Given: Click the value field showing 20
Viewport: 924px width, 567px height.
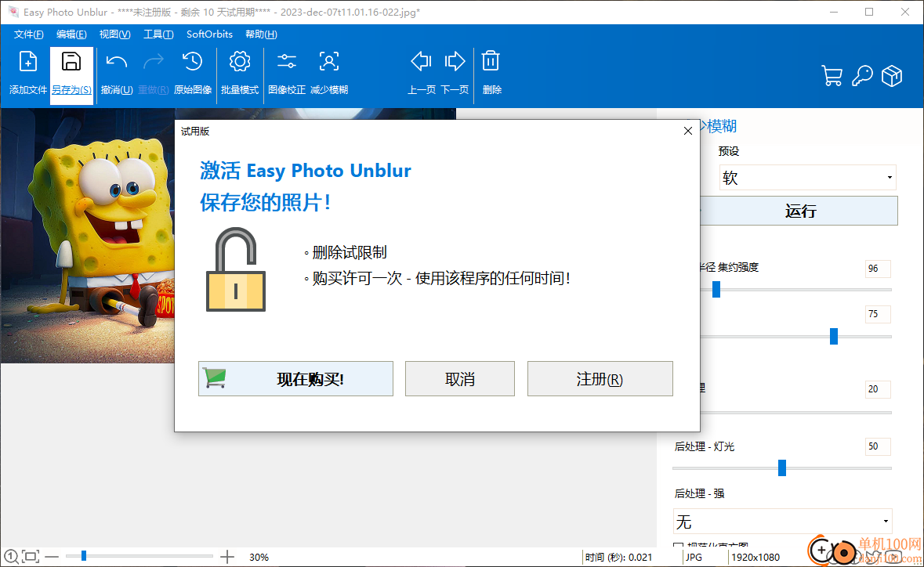Looking at the screenshot, I should 878,389.
